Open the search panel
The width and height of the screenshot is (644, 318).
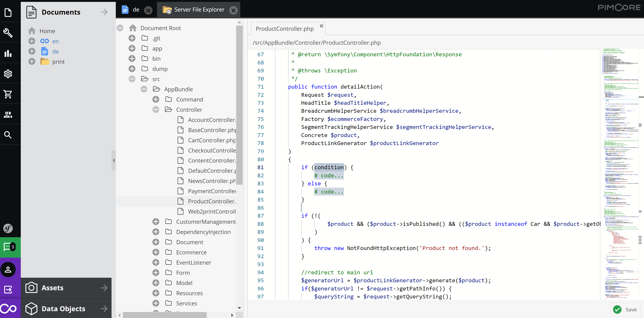[8, 135]
